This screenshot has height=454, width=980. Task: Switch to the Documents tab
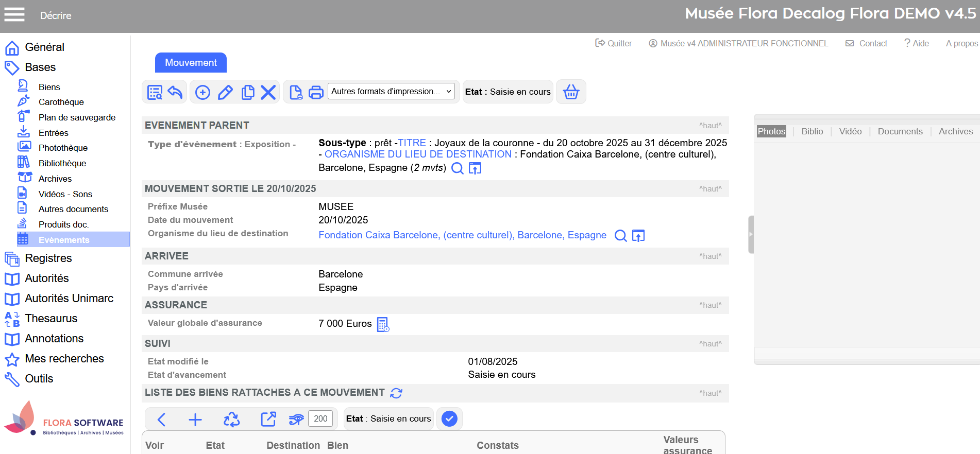900,131
